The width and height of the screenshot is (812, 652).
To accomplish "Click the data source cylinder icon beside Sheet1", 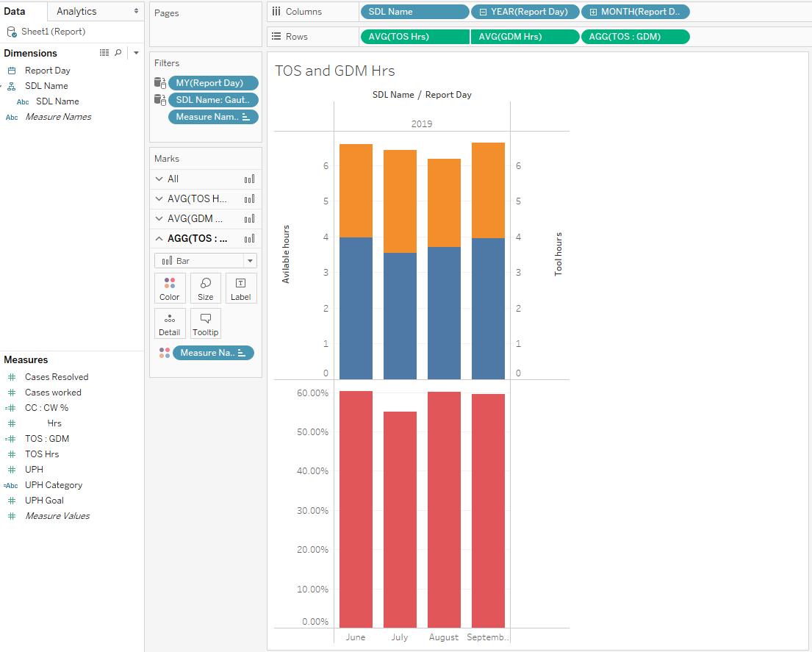I will click(12, 32).
